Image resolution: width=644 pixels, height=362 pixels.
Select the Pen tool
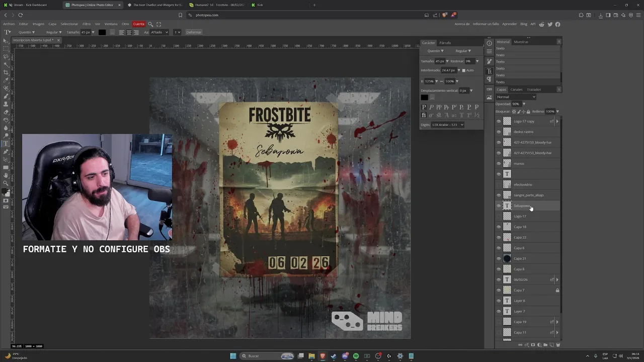pos(6,151)
